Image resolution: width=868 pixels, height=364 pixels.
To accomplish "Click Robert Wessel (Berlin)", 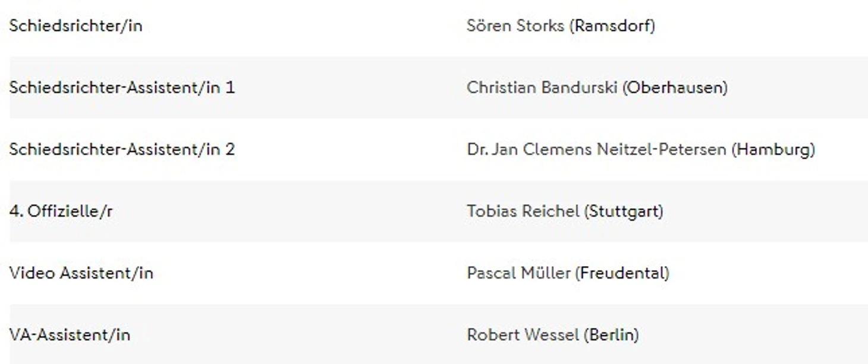I will [x=552, y=334].
